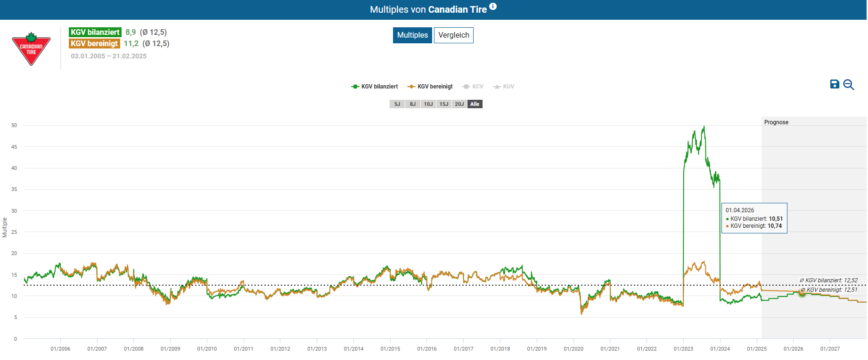The height and width of the screenshot is (360, 868).
Task: Toggle KGV bereinigt series in legend
Action: (430, 87)
